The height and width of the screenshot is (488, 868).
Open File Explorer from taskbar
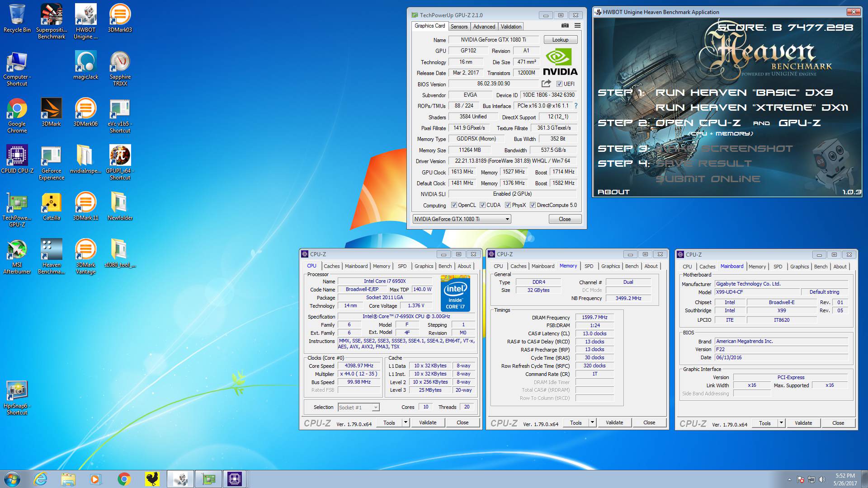pyautogui.click(x=68, y=479)
